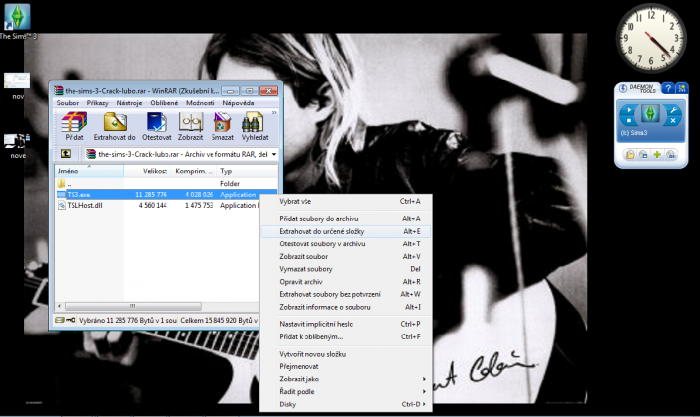Screen dimensions: 700x417
Task: Open the archive path dropdown arrow
Action: point(274,155)
